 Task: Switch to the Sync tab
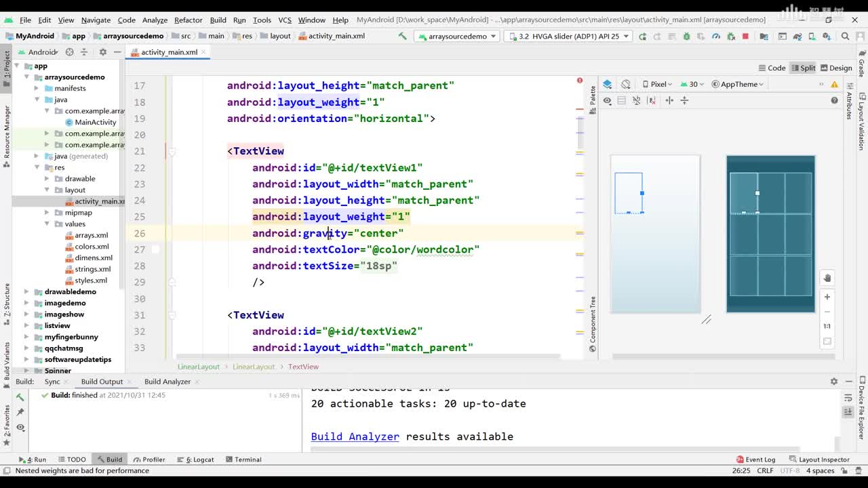tap(52, 382)
